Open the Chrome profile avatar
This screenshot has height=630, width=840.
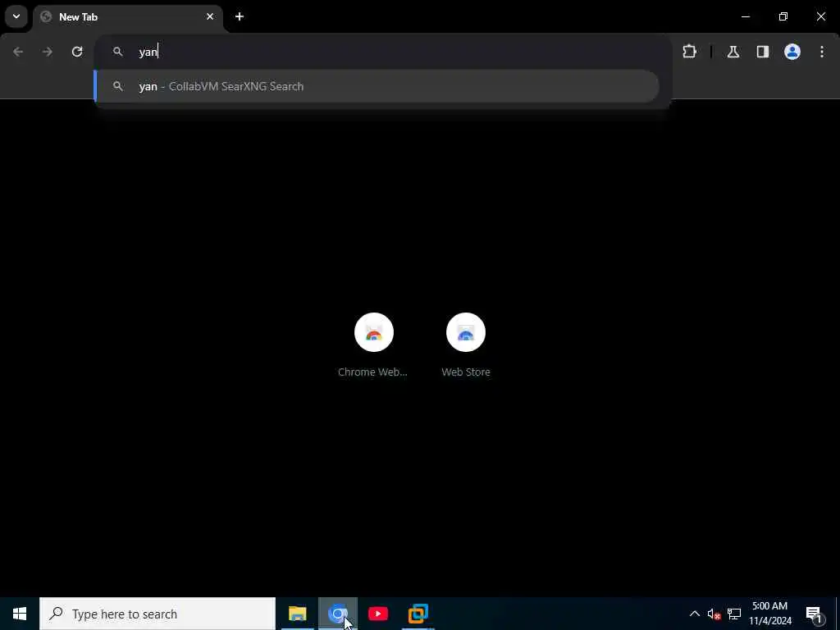[x=792, y=52]
